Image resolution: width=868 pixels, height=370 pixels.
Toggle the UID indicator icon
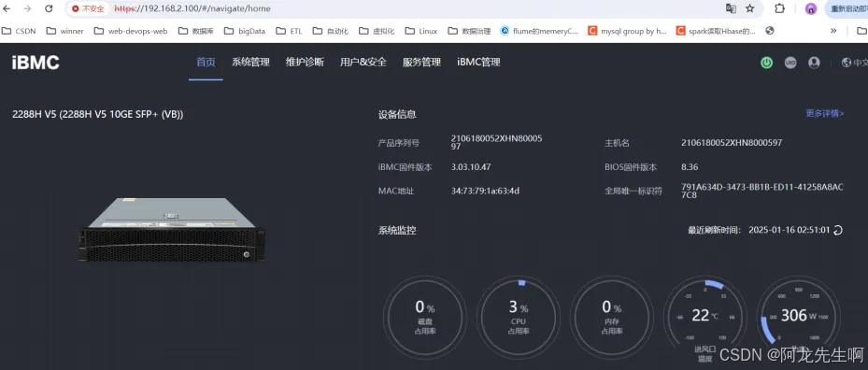[790, 63]
